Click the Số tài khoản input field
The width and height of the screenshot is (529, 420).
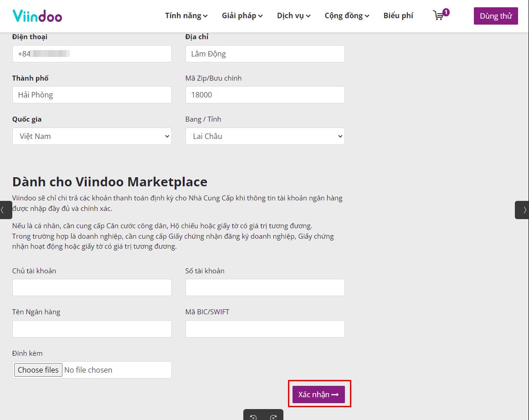pos(265,287)
